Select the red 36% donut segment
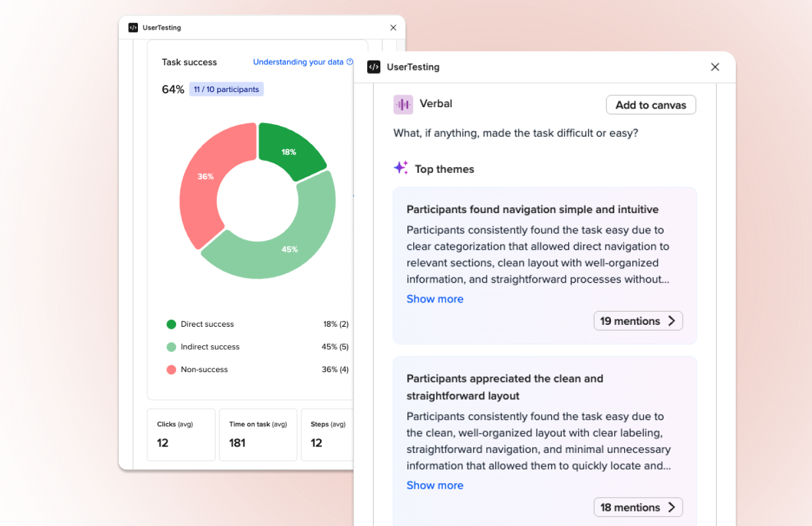The height and width of the screenshot is (526, 812). pos(207,178)
